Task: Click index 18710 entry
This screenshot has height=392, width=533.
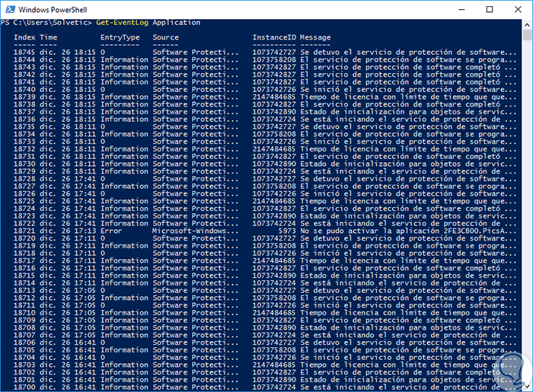Action: coord(24,313)
